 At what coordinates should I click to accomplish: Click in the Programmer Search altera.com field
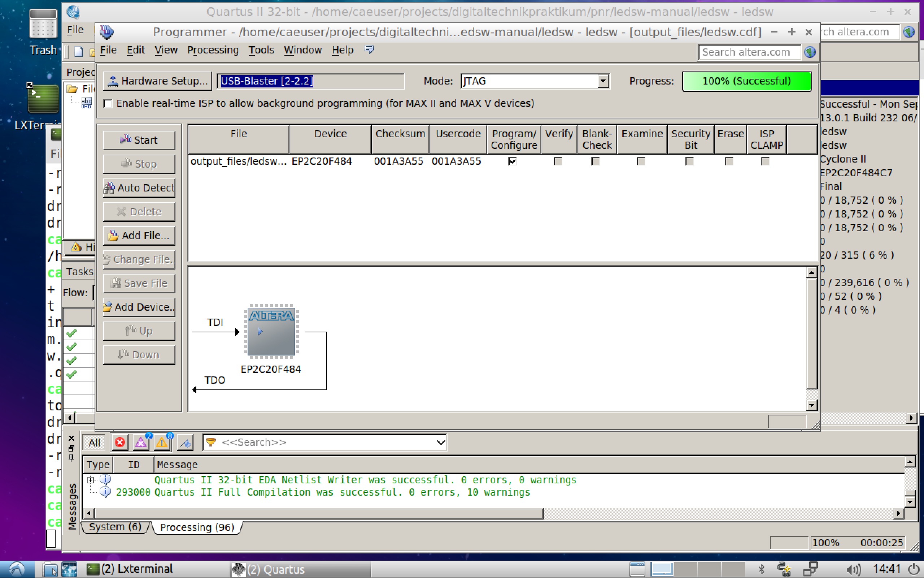coord(749,52)
